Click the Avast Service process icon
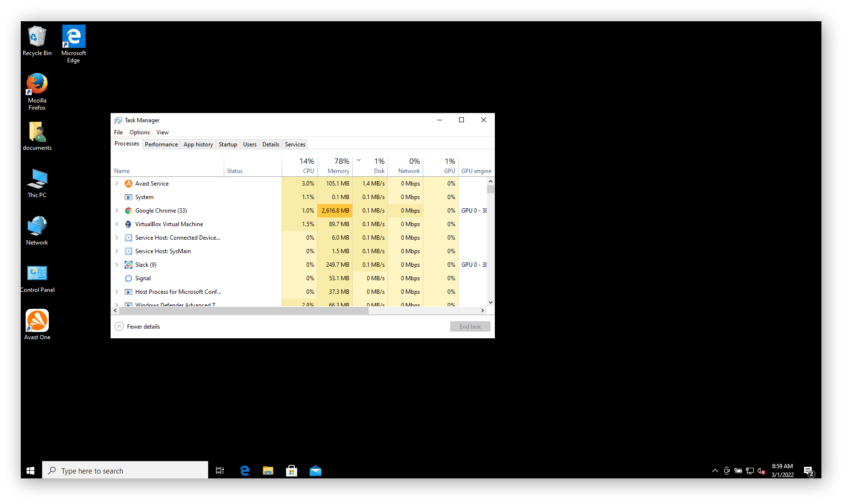Viewport: 848px width, 504px height. tap(129, 183)
